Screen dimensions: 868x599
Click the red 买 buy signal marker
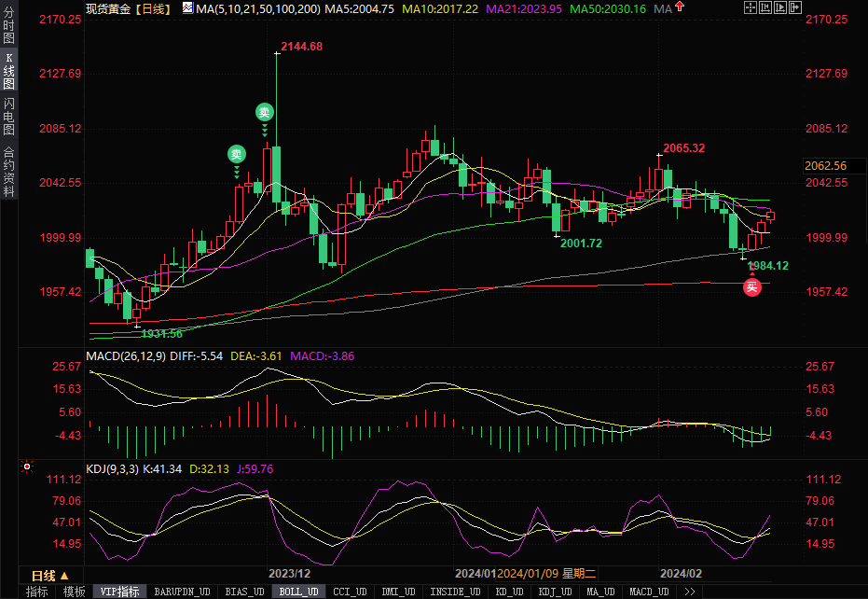point(751,287)
